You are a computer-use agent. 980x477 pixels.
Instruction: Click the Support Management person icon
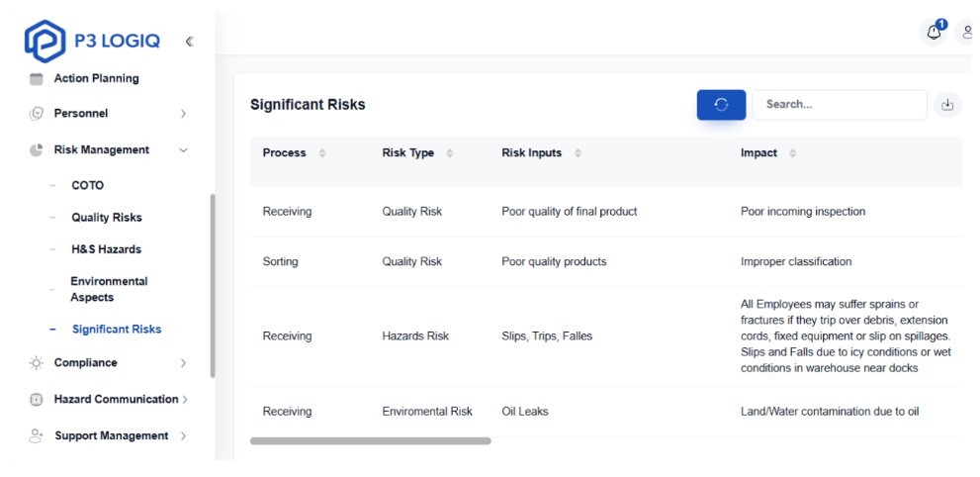click(x=37, y=435)
